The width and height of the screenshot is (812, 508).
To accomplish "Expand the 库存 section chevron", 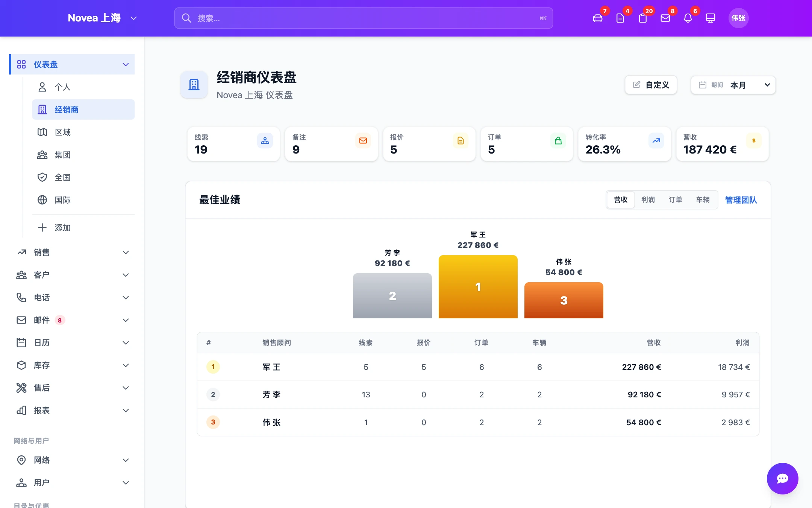I will point(126,365).
